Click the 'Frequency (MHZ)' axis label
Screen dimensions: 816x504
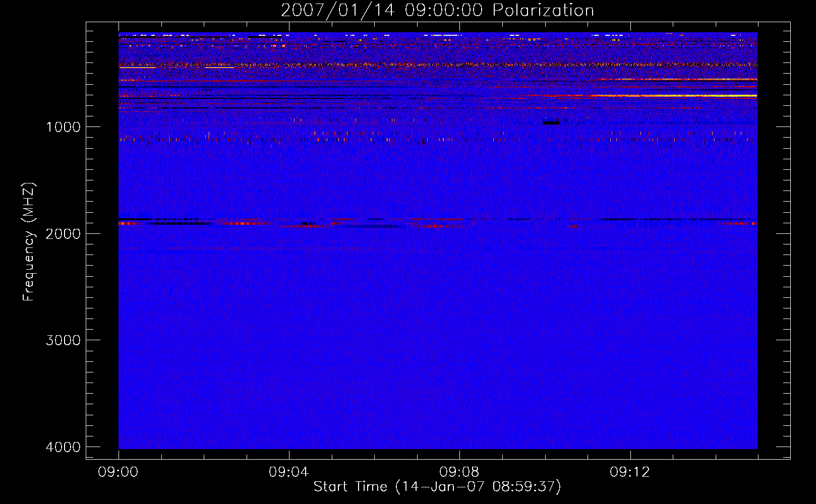(29, 242)
